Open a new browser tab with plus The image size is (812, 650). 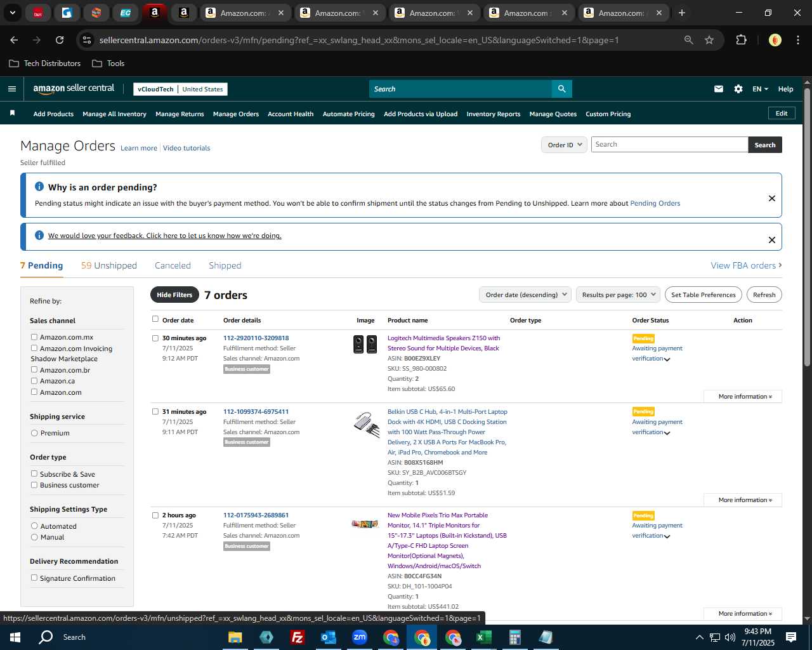coord(682,13)
